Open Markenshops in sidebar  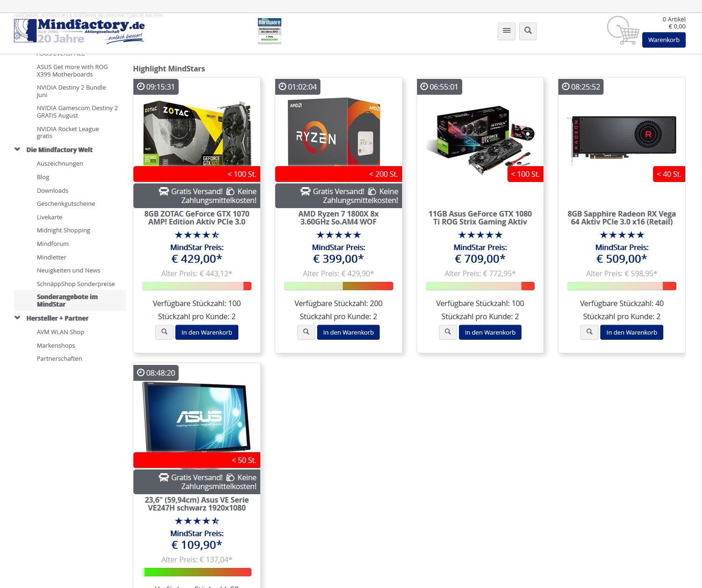[x=56, y=345]
